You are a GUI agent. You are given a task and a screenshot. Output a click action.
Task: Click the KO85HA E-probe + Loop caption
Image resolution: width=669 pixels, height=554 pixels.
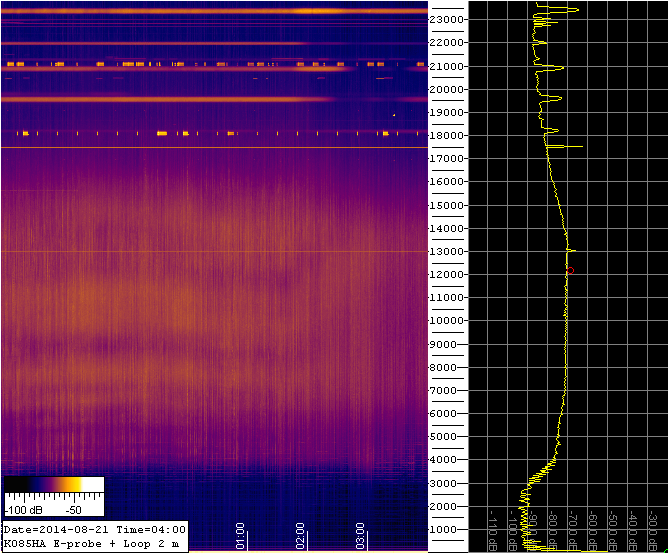[92, 544]
